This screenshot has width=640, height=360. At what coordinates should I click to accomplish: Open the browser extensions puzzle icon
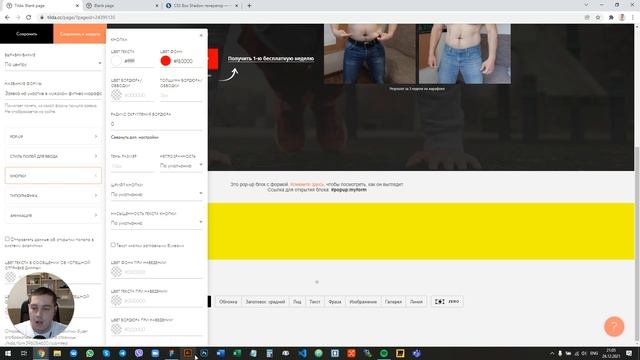(611, 17)
